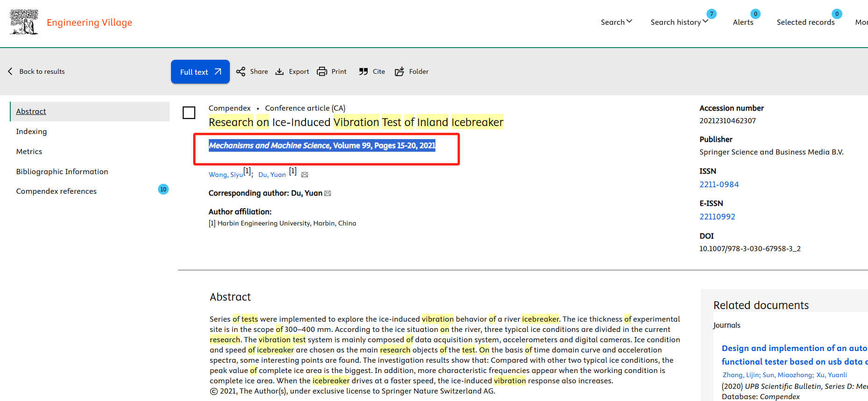Click the Folder save icon
Screen dimensions: 868x401
(399, 71)
